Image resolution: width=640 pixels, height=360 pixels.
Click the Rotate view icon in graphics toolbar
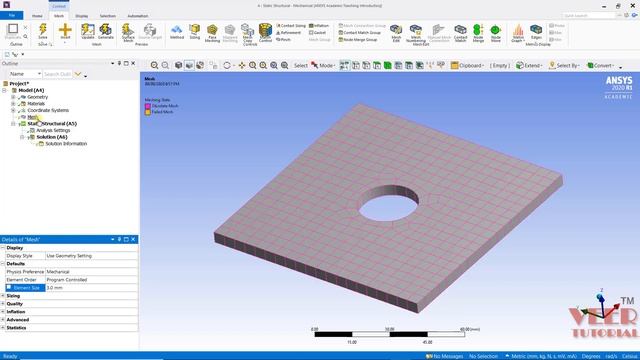pyautogui.click(x=227, y=65)
